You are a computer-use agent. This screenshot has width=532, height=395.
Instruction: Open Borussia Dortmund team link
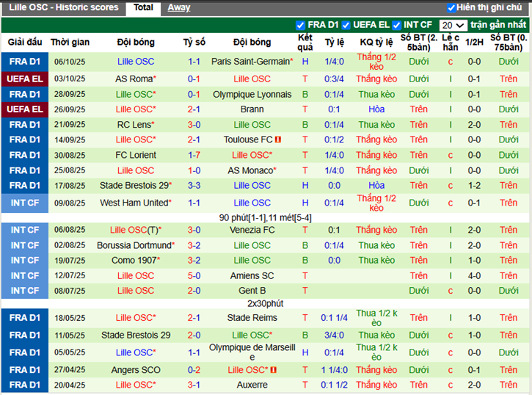(x=136, y=245)
